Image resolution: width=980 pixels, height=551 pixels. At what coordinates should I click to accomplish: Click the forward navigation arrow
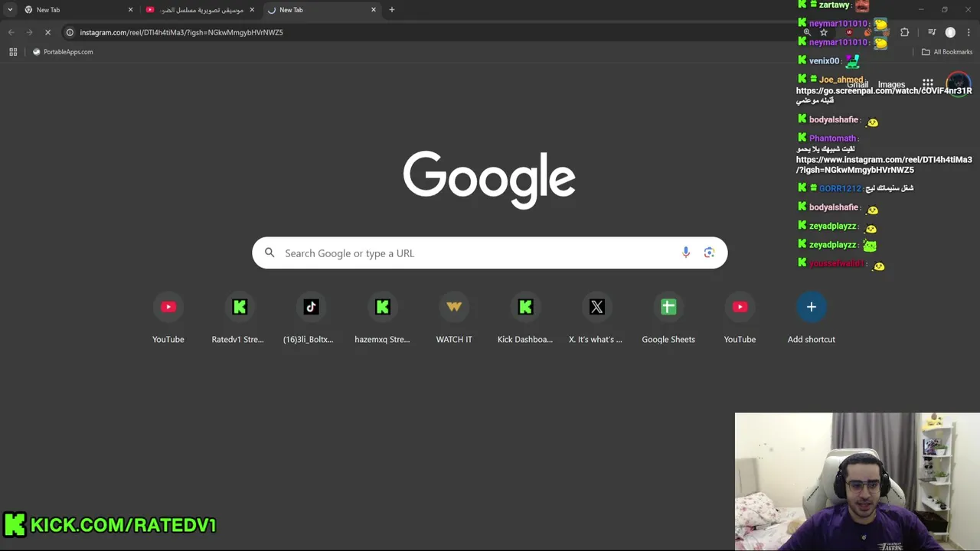pos(29,32)
